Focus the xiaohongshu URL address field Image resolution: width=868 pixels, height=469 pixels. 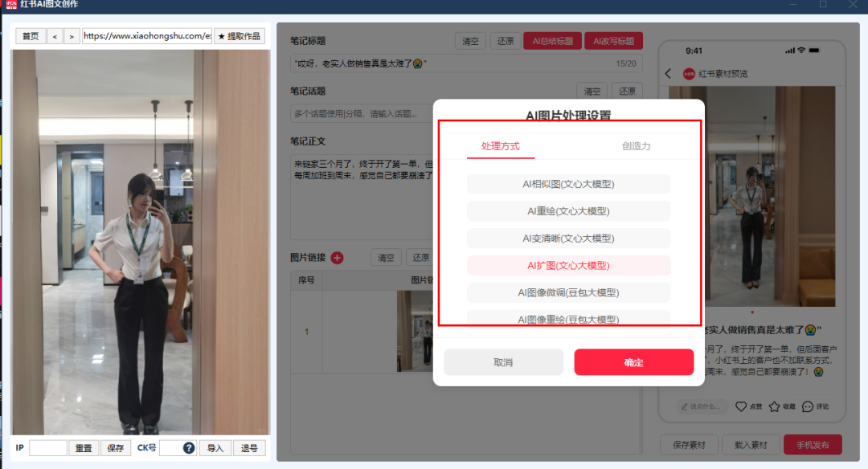pyautogui.click(x=147, y=36)
